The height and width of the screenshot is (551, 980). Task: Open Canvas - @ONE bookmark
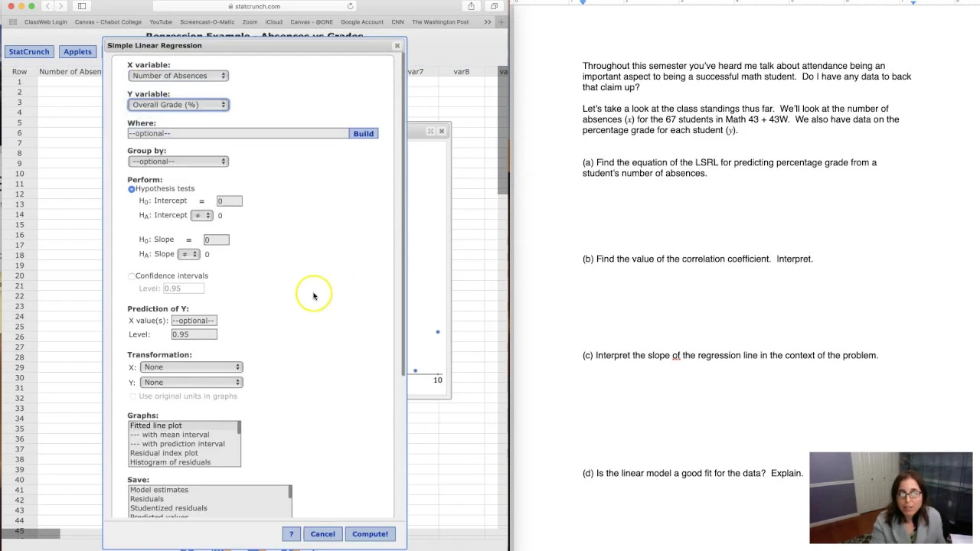click(x=312, y=22)
